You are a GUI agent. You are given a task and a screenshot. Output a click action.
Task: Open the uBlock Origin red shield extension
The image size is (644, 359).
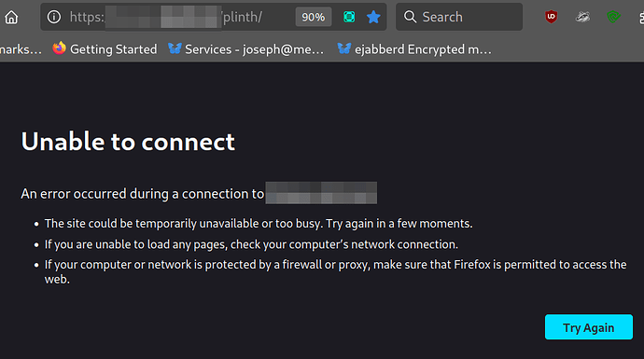pos(552,17)
